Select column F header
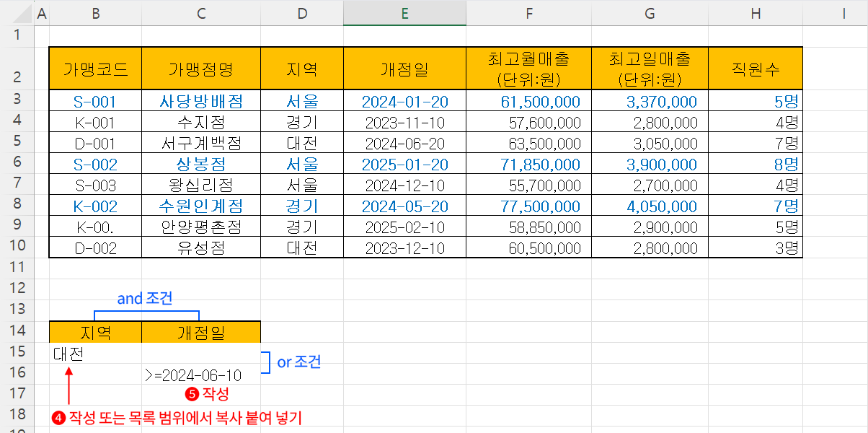 528,12
